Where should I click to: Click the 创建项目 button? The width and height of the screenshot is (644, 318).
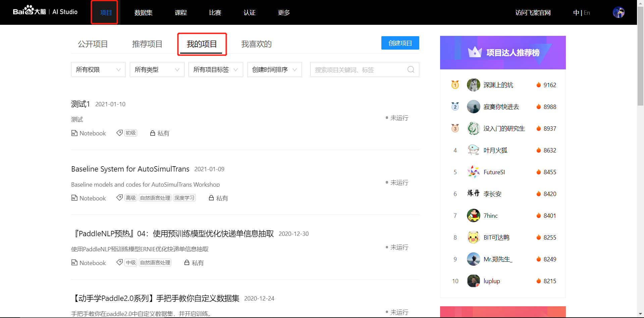400,43
